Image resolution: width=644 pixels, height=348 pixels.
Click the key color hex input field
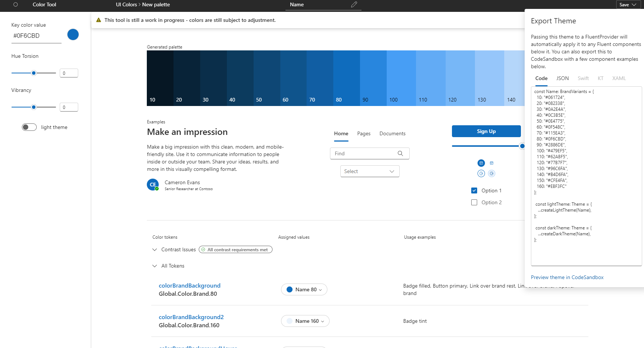(x=36, y=36)
